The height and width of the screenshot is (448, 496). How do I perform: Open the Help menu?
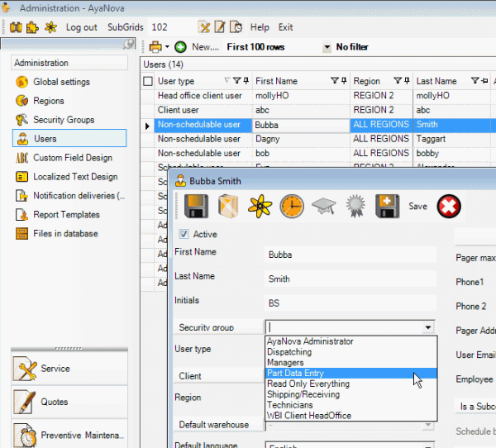260,27
